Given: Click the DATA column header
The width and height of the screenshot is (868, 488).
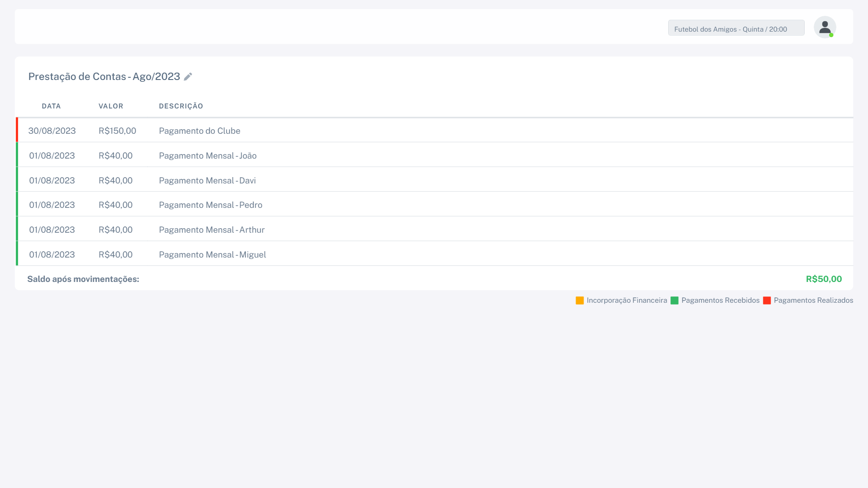Looking at the screenshot, I should [51, 106].
